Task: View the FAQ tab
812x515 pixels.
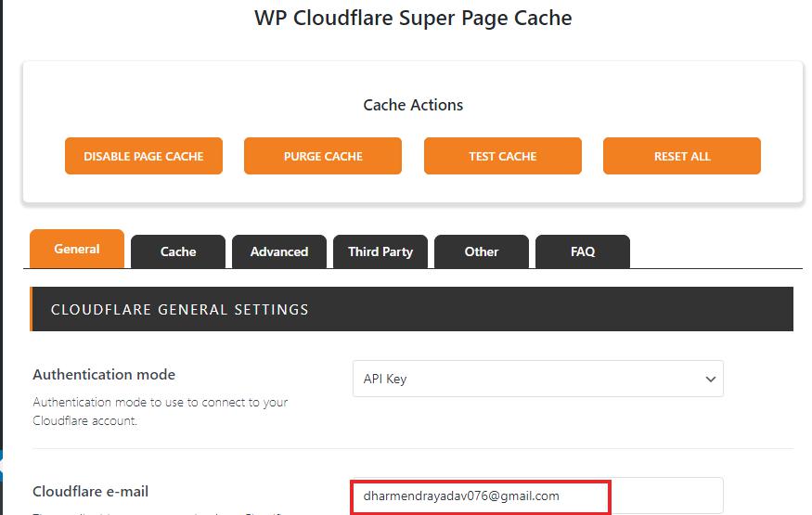Action: click(x=583, y=251)
